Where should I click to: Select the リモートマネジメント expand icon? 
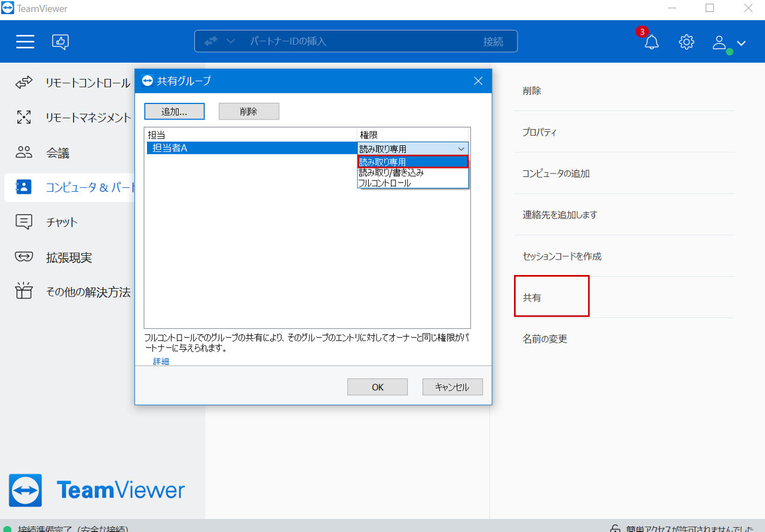[24, 117]
